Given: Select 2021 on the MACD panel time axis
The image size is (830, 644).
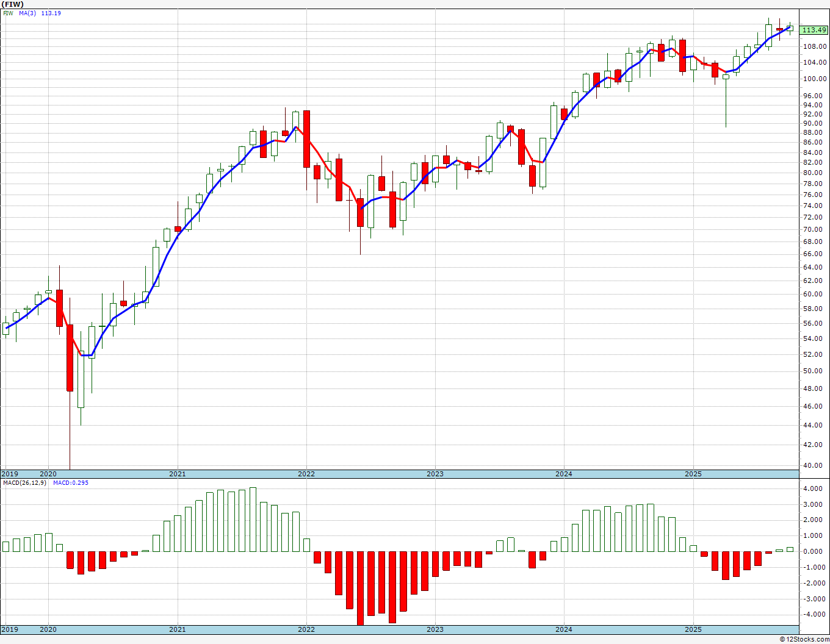Looking at the screenshot, I should (178, 629).
